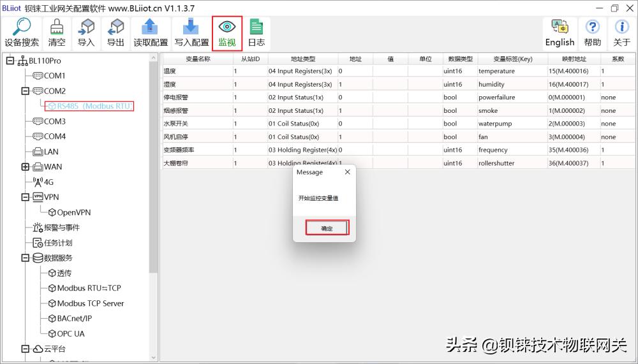The image size is (638, 364).
Task: Collapse the VPN tree node
Action: click(x=26, y=197)
